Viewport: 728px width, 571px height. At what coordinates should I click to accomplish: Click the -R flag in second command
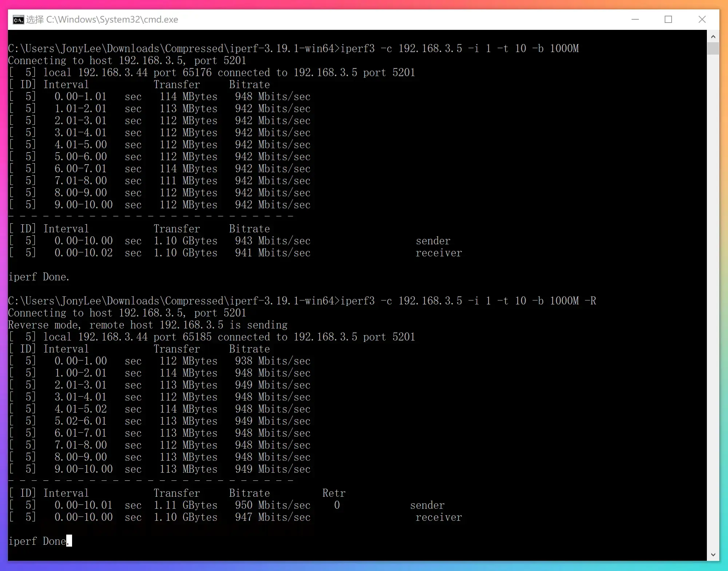click(590, 301)
